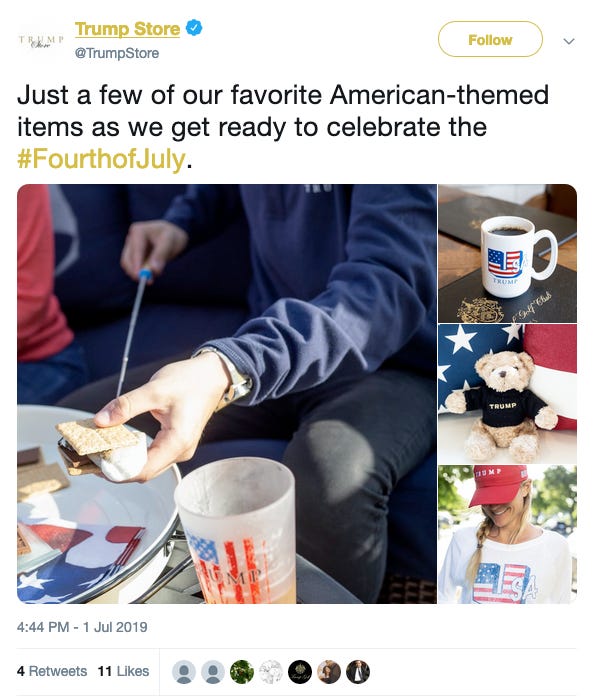Open the tweet options chevron menu
This screenshot has height=698, width=594.
(x=569, y=41)
